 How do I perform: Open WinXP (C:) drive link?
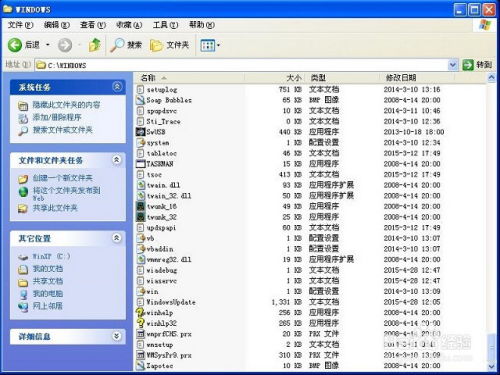51,256
